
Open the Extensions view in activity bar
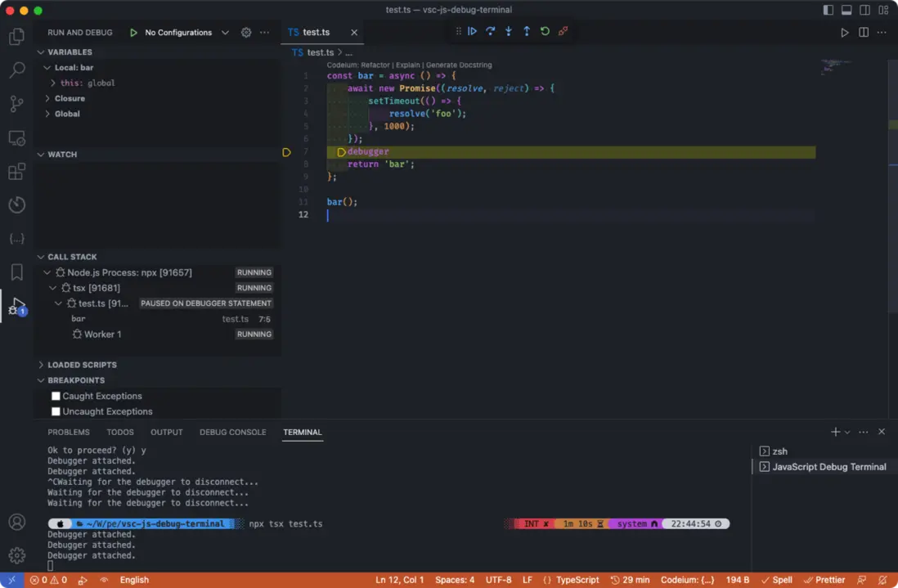[16, 172]
